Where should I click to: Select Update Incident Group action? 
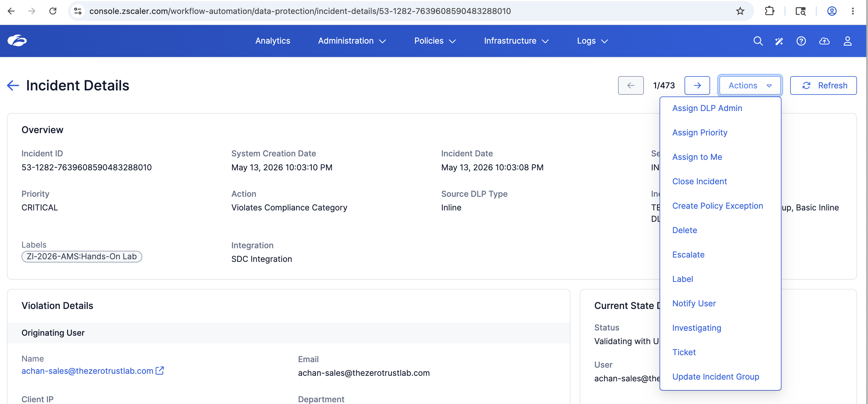715,377
